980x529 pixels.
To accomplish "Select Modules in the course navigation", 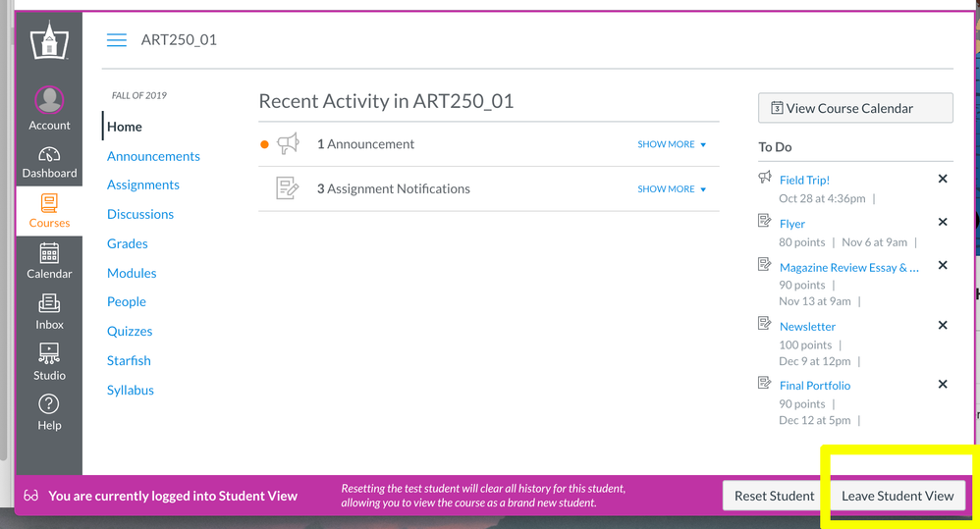I will (132, 273).
